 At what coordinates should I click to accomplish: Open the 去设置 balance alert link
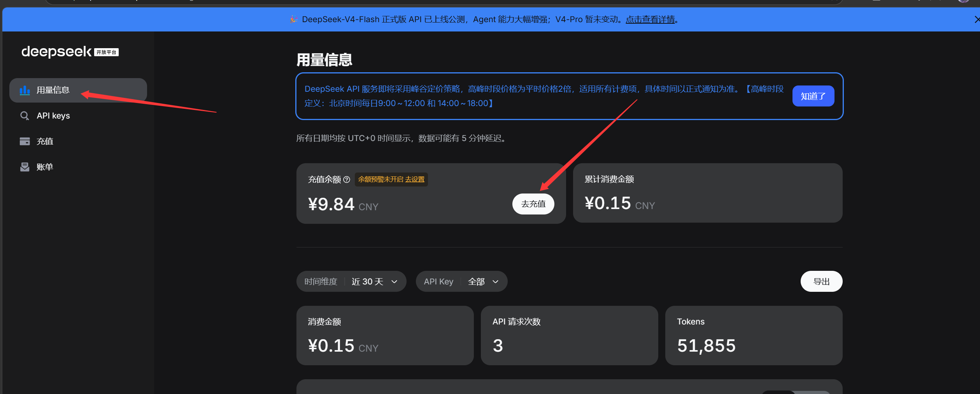tap(415, 180)
